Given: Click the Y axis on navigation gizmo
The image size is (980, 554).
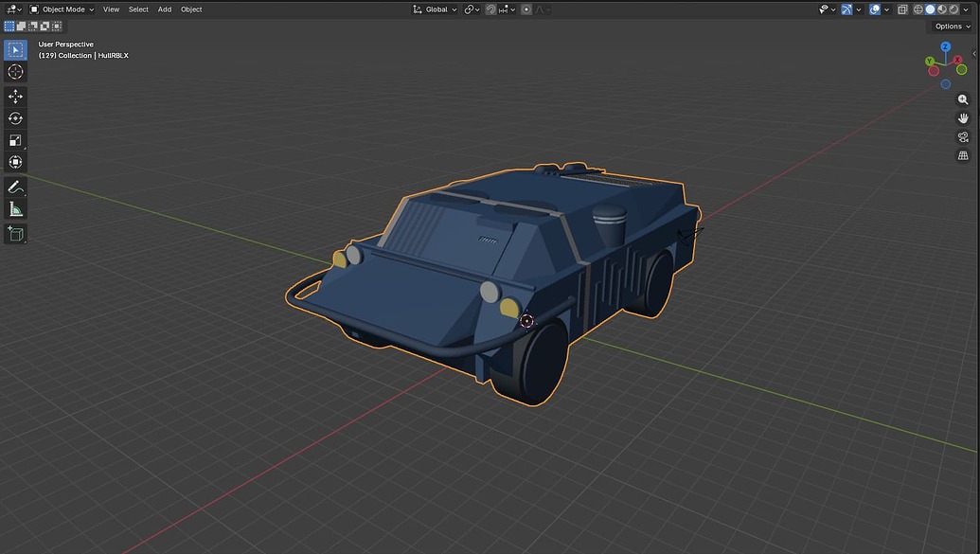Looking at the screenshot, I should click(x=930, y=62).
